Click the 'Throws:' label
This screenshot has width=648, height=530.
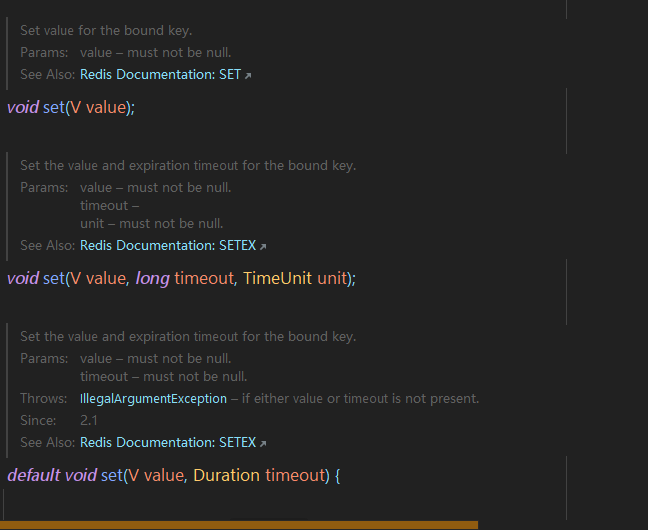click(x=43, y=399)
